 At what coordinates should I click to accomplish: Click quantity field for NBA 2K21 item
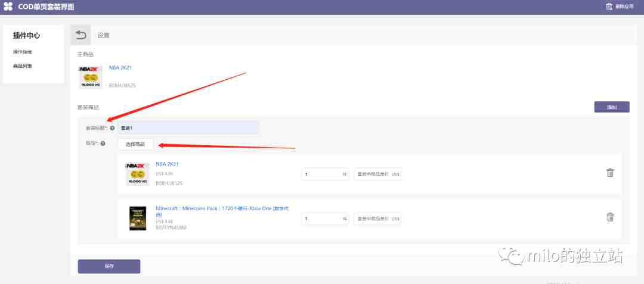coord(324,174)
